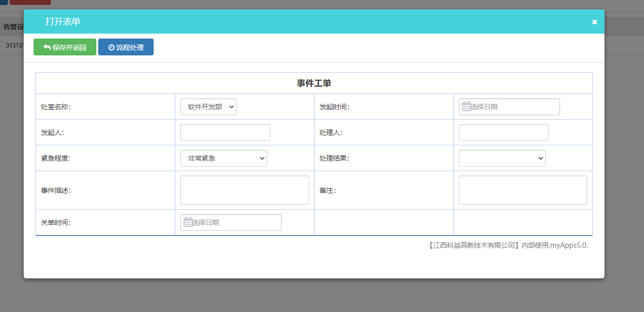This screenshot has height=312, width=644.
Task: Click into the 备注 text area
Action: coord(523,190)
